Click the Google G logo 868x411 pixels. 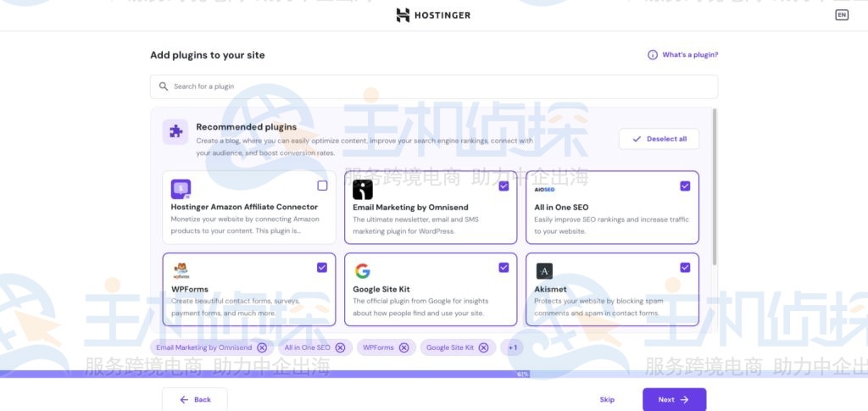(x=363, y=271)
